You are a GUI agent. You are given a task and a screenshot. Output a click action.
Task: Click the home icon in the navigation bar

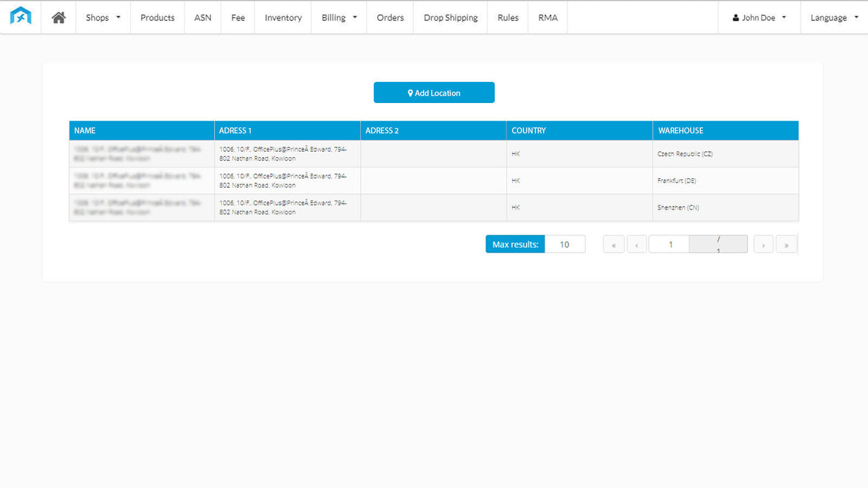58,18
